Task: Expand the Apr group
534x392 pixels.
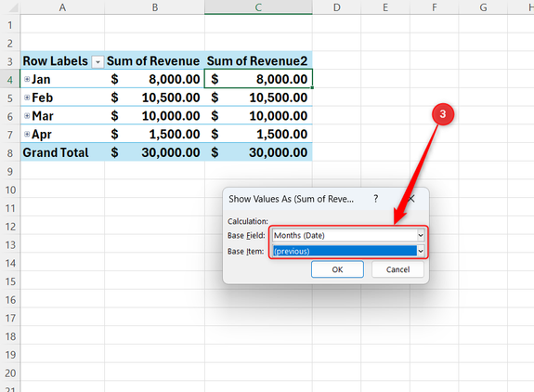Action: point(27,134)
